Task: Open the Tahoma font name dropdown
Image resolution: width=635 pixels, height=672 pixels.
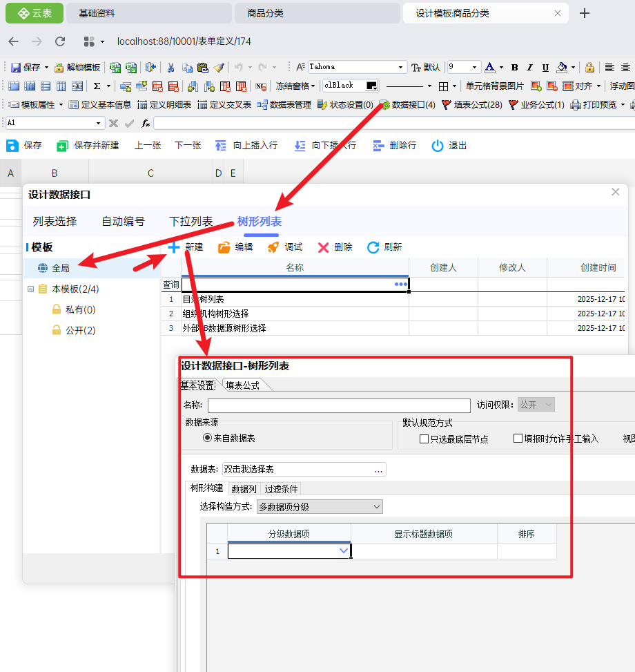Action: (400, 67)
